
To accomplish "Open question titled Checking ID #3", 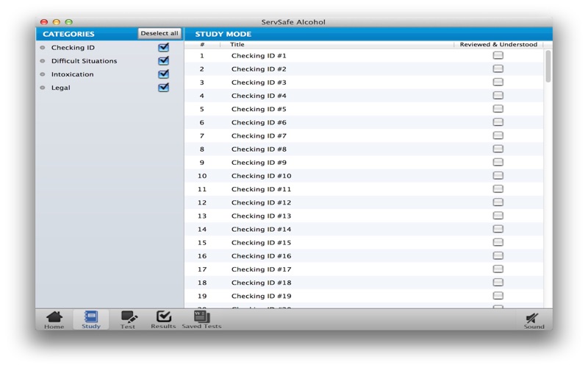I will [259, 82].
